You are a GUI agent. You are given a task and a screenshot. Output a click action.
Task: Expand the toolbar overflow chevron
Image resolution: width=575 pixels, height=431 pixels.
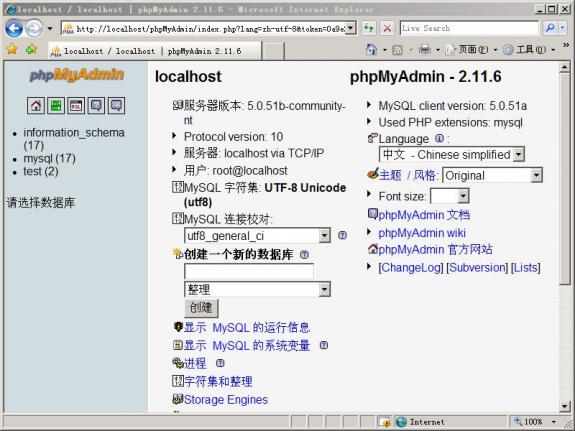tap(566, 45)
